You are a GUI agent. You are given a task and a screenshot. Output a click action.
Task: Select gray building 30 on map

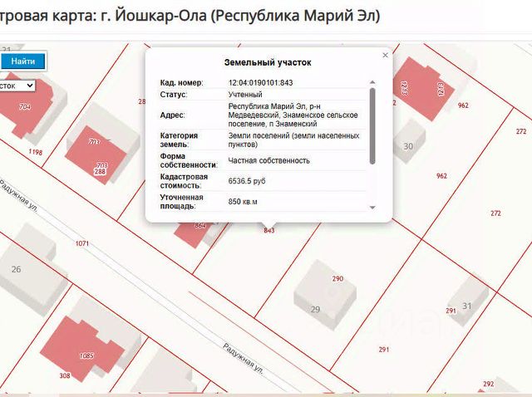tap(410, 142)
